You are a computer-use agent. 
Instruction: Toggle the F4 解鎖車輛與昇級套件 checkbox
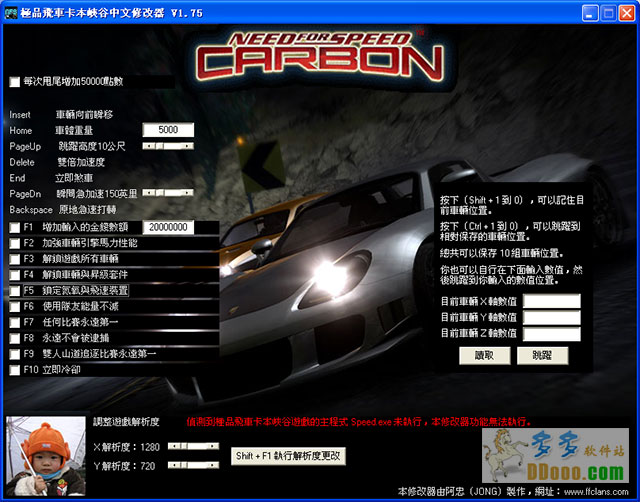tap(15, 275)
